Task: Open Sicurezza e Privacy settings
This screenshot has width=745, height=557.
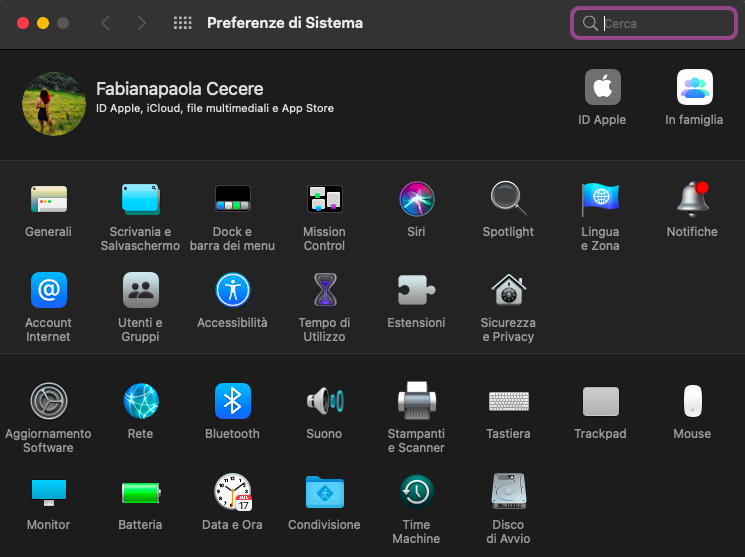Action: (x=508, y=291)
